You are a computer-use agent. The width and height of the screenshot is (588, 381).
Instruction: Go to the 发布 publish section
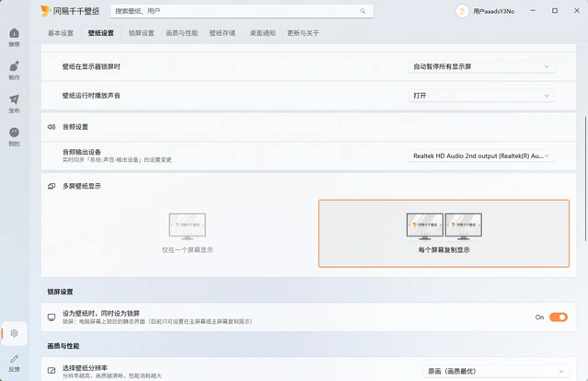tap(14, 103)
